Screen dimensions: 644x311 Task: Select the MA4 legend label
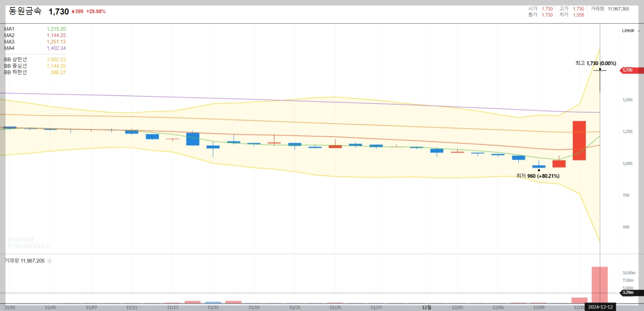tap(9, 48)
